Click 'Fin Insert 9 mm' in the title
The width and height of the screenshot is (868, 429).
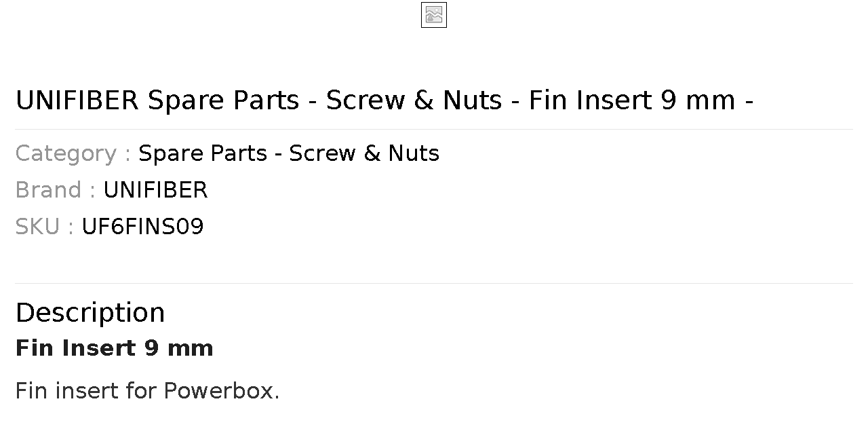coord(632,100)
